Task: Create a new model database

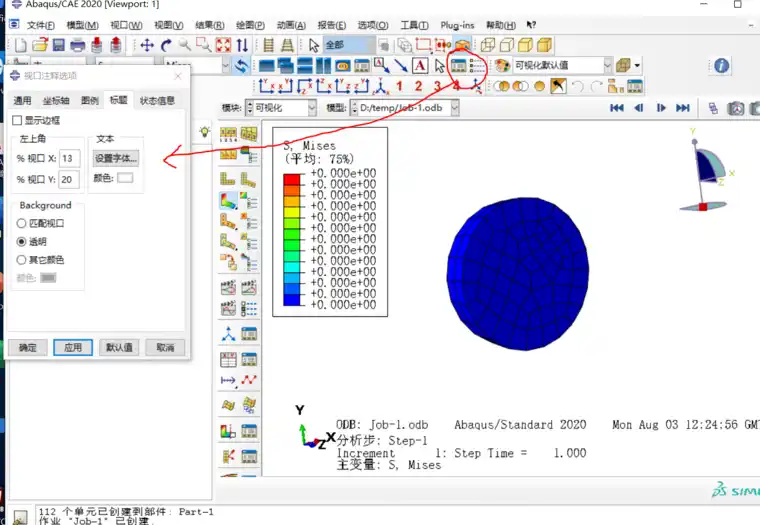Action: 20,46
